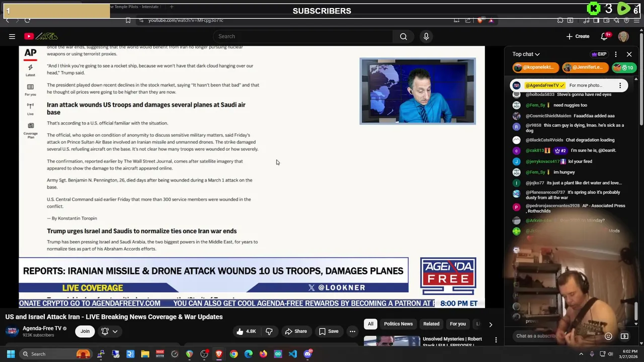
Task: Select the All filter chip
Action: click(370, 324)
